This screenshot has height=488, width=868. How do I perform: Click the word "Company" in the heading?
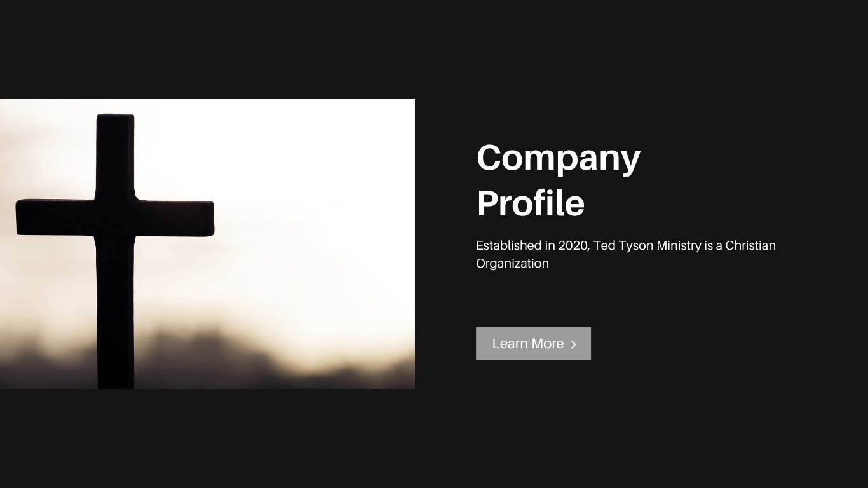click(559, 158)
